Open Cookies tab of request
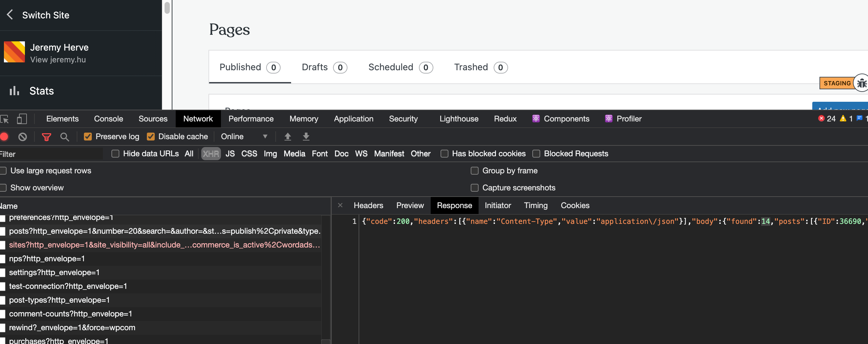 click(x=575, y=205)
